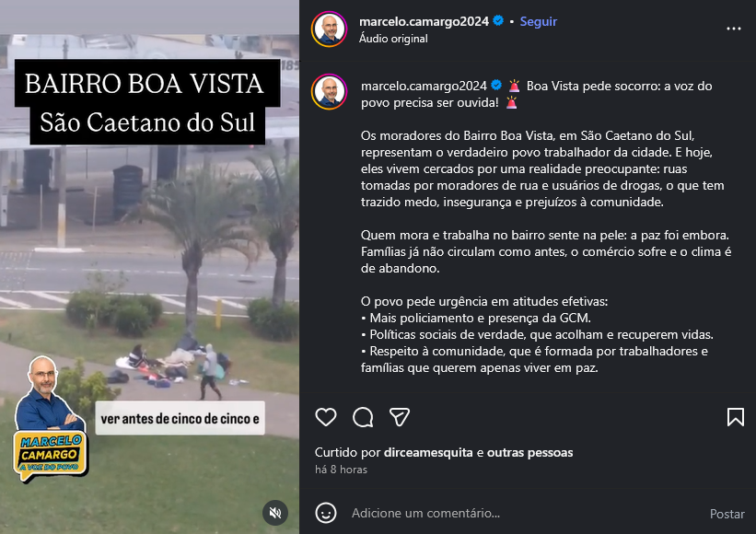Viewport: 756px width, 534px height.
Task: Click header profile picture of marcelo.camargo2024
Action: (330, 29)
